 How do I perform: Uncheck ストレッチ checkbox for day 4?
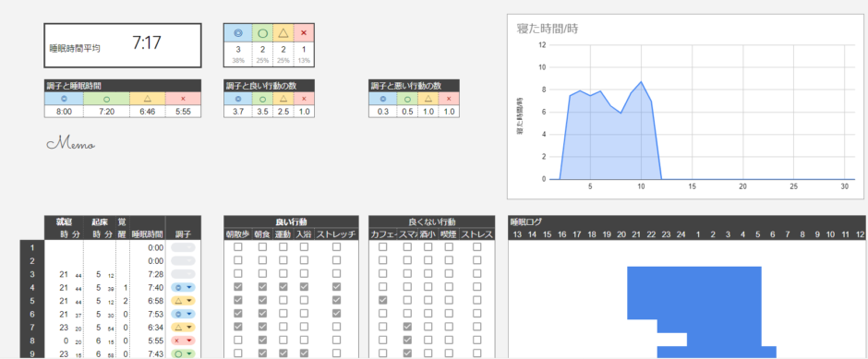pos(336,287)
